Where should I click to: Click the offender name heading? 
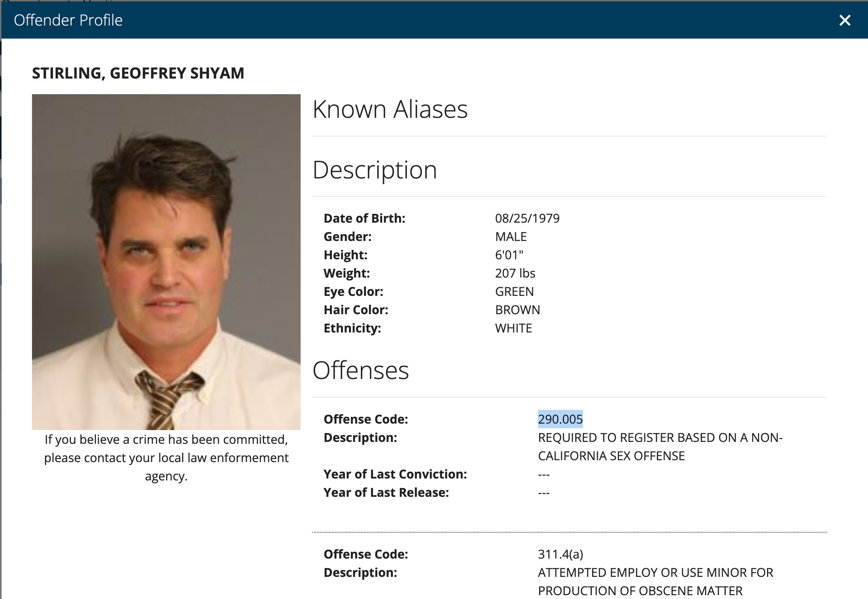click(138, 73)
